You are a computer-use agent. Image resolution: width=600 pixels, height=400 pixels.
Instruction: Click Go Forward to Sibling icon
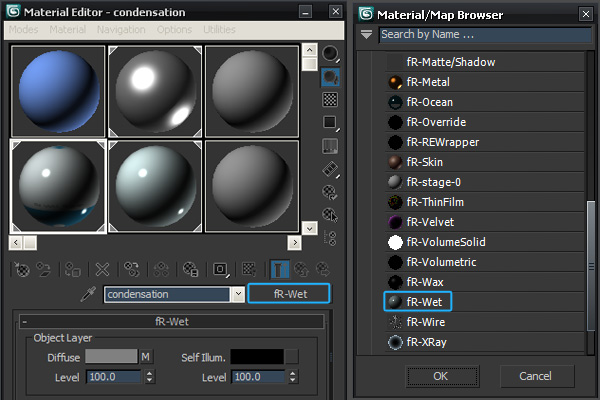point(323,269)
